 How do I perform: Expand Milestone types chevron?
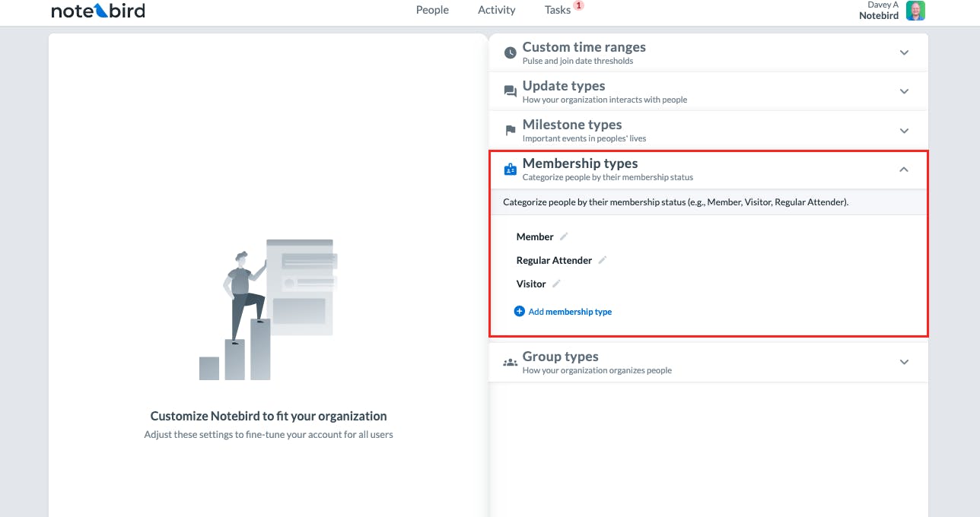click(904, 131)
